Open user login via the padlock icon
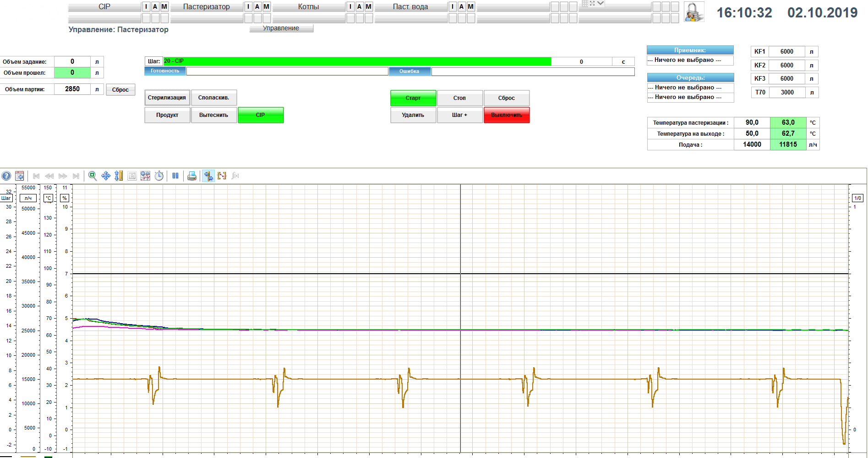The height and width of the screenshot is (458, 868). point(693,12)
